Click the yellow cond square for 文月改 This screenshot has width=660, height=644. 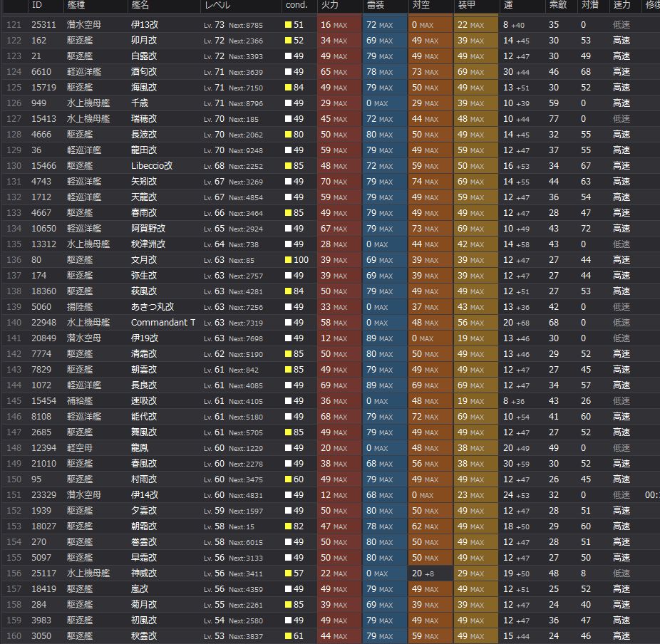point(289,260)
